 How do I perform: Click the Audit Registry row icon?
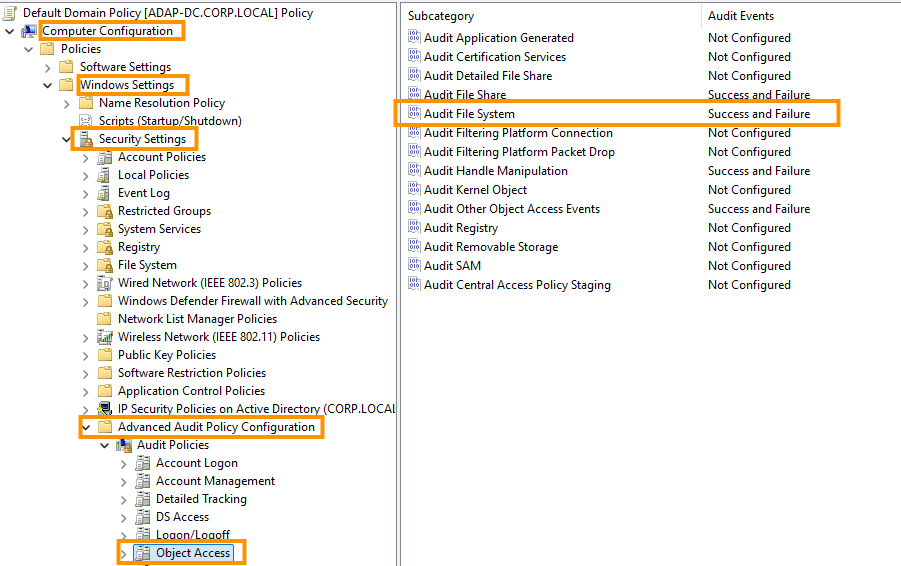tap(414, 227)
